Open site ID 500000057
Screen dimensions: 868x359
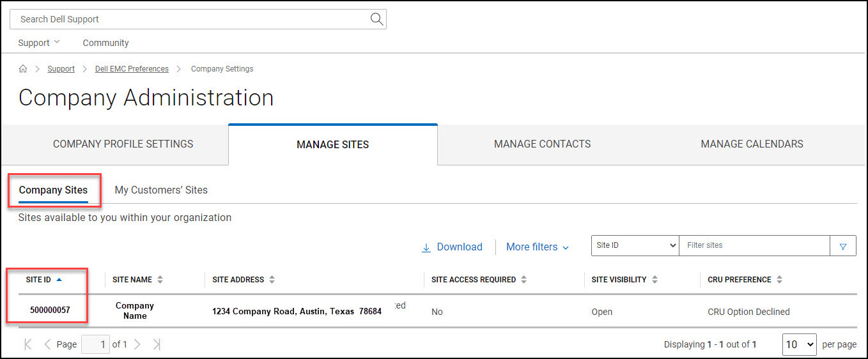click(50, 310)
